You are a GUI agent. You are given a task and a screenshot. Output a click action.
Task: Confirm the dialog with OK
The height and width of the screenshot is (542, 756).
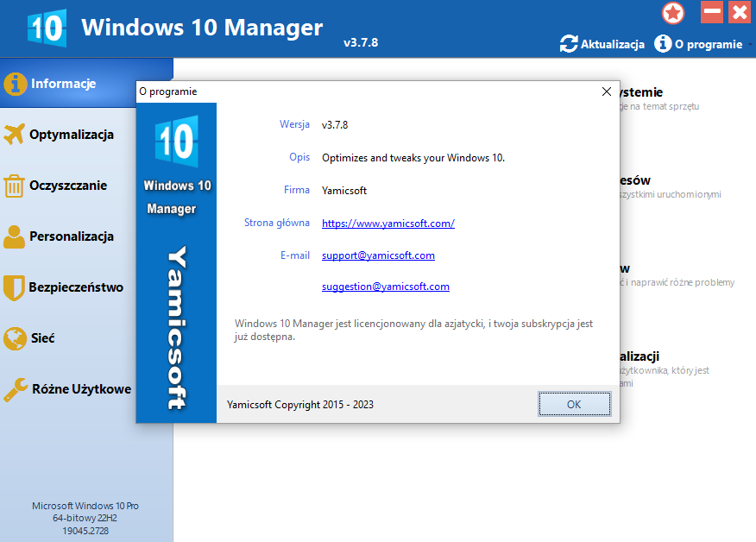coord(574,404)
